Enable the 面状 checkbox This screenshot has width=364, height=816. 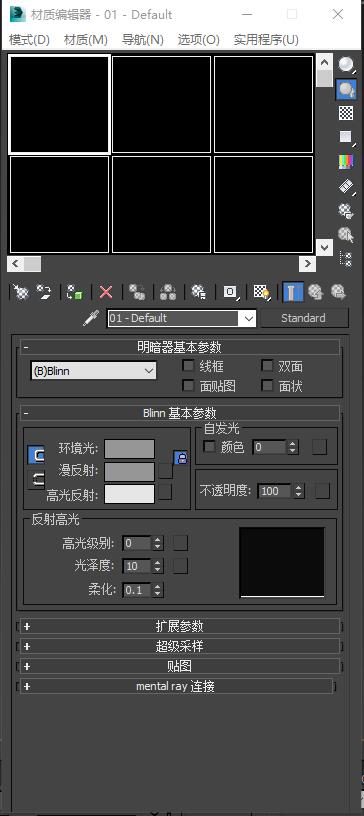[x=267, y=386]
